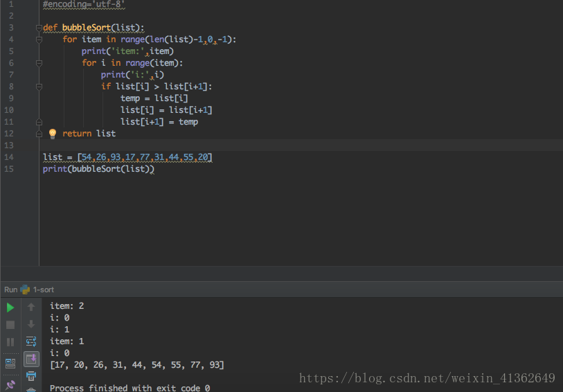The width and height of the screenshot is (563, 392).
Task: Click the bubbleSort function name in the def line
Action: click(x=87, y=28)
